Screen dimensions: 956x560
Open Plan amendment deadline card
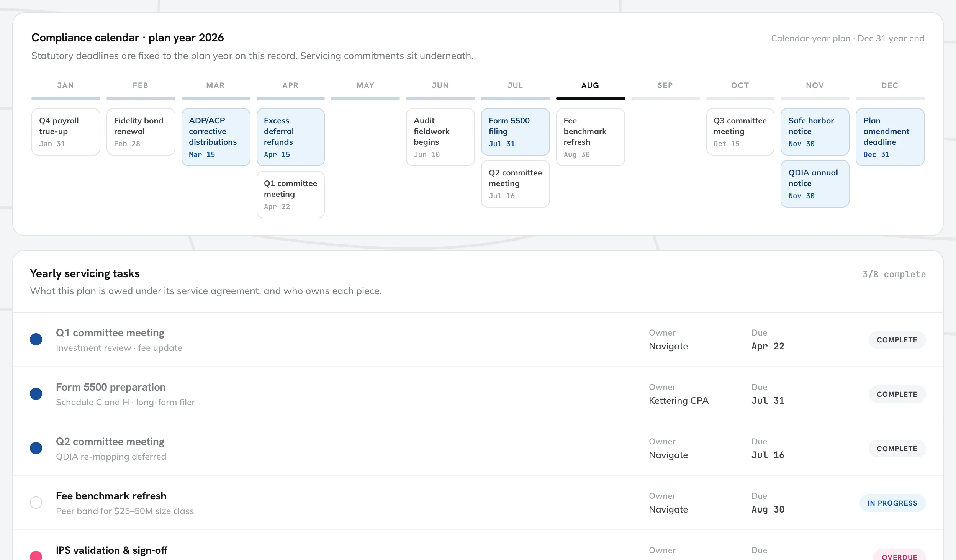890,137
